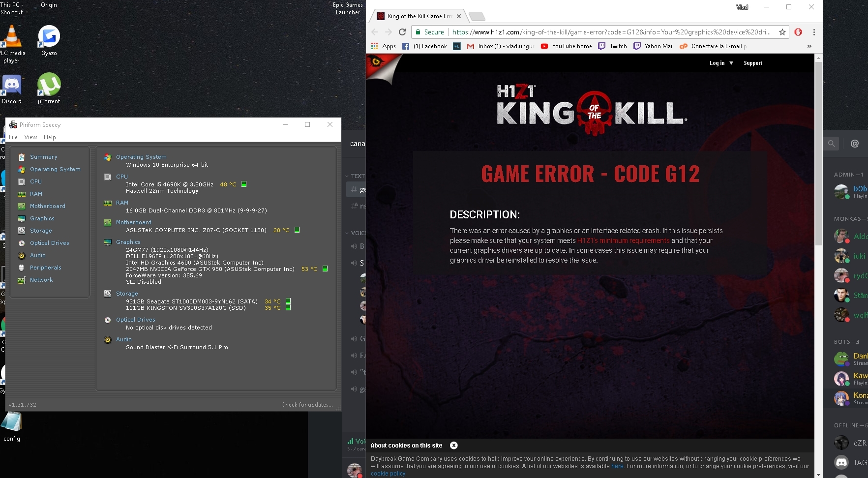
Task: Click CPU temperature indicator next to 48 °C
Action: pos(244,184)
